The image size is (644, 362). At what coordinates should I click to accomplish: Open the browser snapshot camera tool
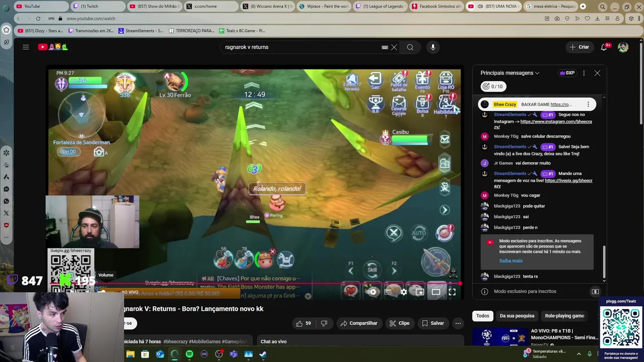point(557,19)
